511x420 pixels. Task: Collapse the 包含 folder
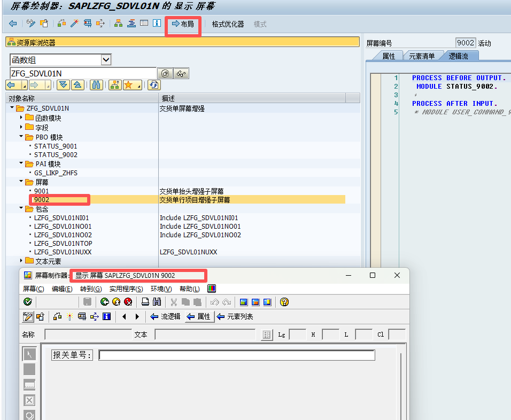(x=21, y=208)
